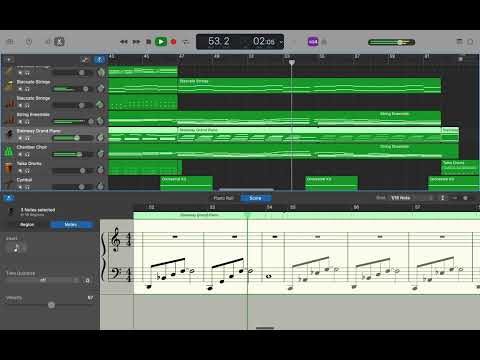The image size is (480, 360).
Task: Click the Time Quantize Q button
Action: pos(87,281)
